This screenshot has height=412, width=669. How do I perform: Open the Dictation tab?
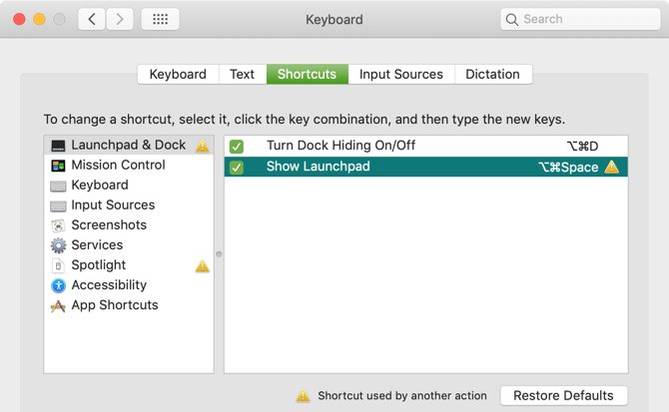click(493, 74)
